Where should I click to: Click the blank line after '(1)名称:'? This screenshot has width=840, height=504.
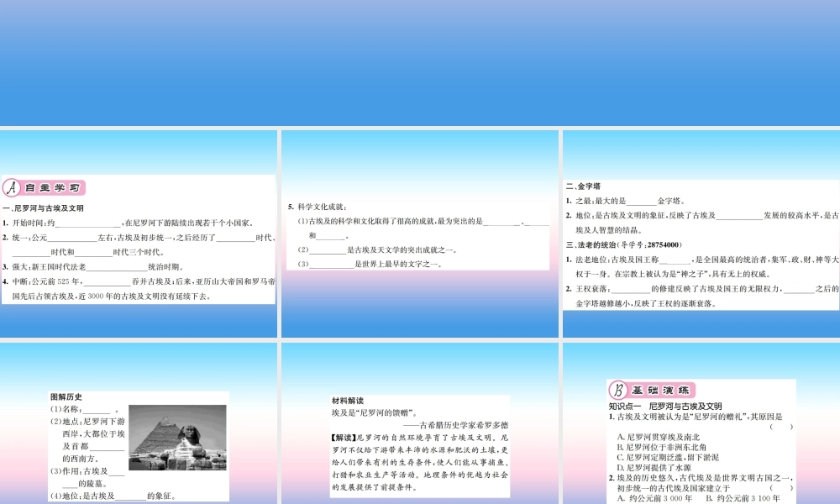[x=96, y=410]
